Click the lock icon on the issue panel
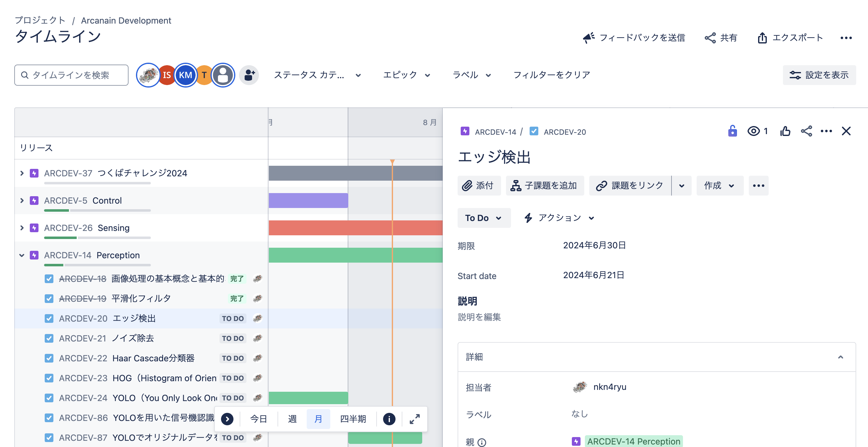 tap(732, 131)
